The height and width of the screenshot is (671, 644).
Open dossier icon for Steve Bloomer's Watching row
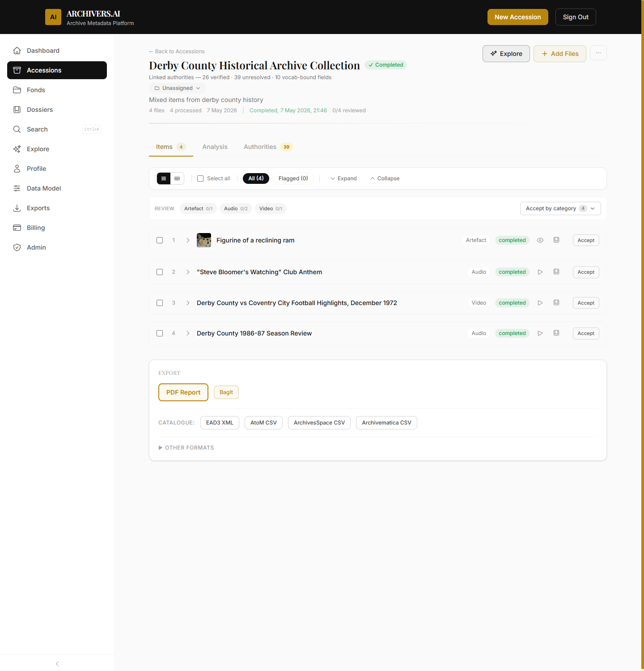click(556, 272)
